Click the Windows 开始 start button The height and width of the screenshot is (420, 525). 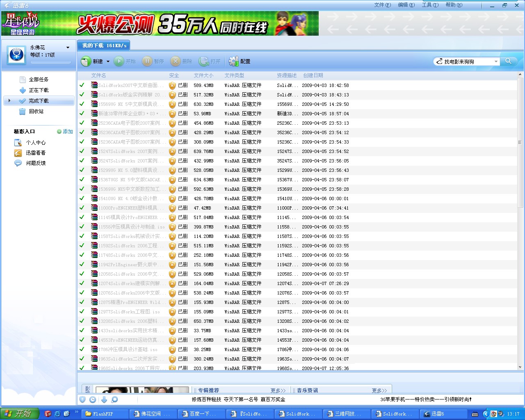point(19,414)
